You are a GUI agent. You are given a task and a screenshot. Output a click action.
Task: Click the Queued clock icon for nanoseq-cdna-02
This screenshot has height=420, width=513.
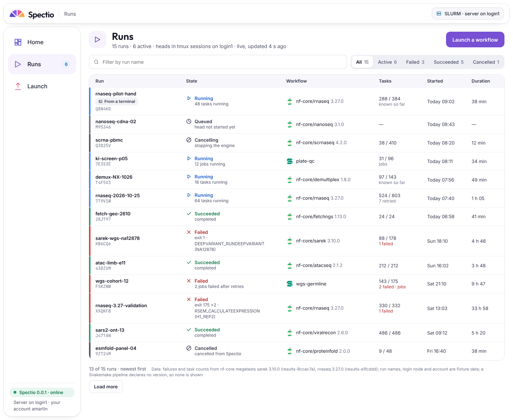[189, 121]
